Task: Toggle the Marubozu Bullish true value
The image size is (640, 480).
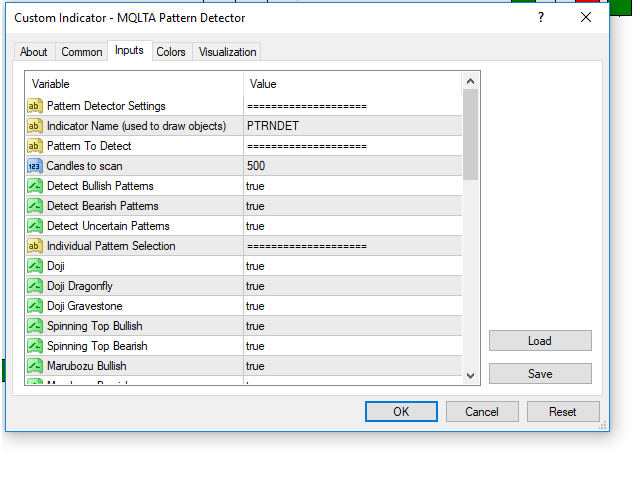Action: pos(353,366)
